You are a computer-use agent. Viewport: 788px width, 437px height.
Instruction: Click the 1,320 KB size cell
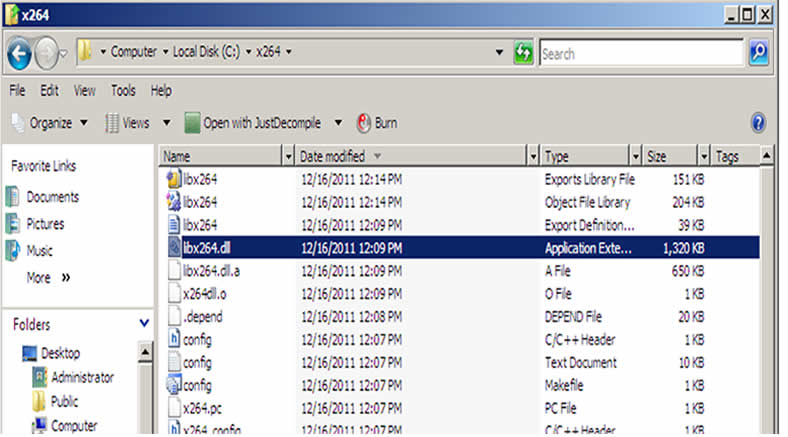click(x=683, y=248)
